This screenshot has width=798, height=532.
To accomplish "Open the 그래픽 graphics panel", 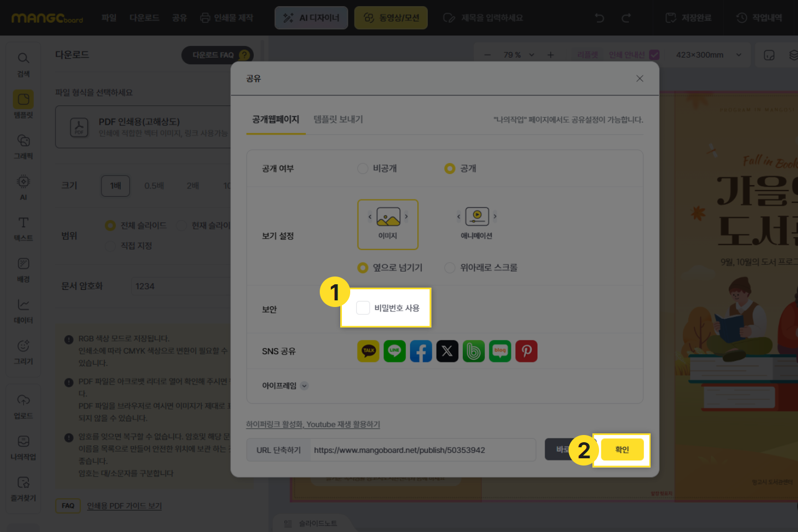I will pyautogui.click(x=23, y=146).
